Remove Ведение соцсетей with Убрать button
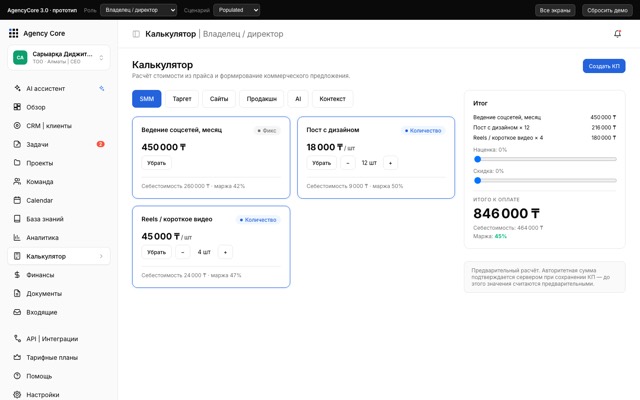This screenshot has width=640, height=400. (156, 163)
